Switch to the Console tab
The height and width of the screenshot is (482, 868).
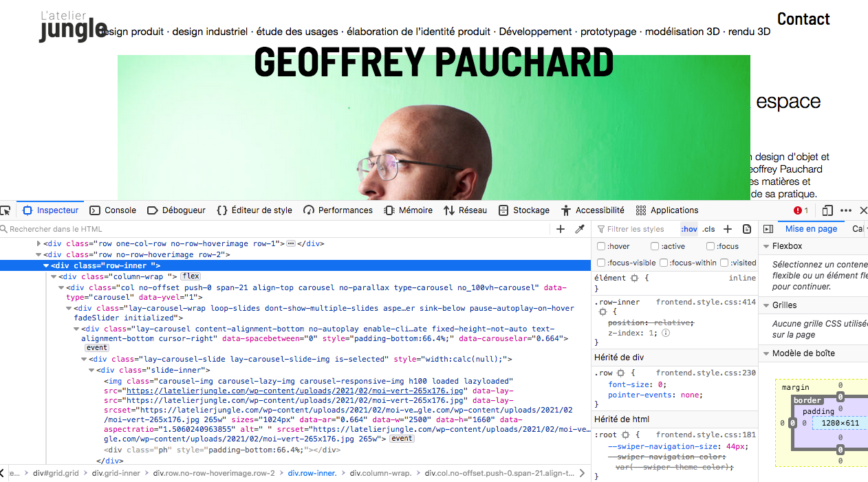coord(113,210)
